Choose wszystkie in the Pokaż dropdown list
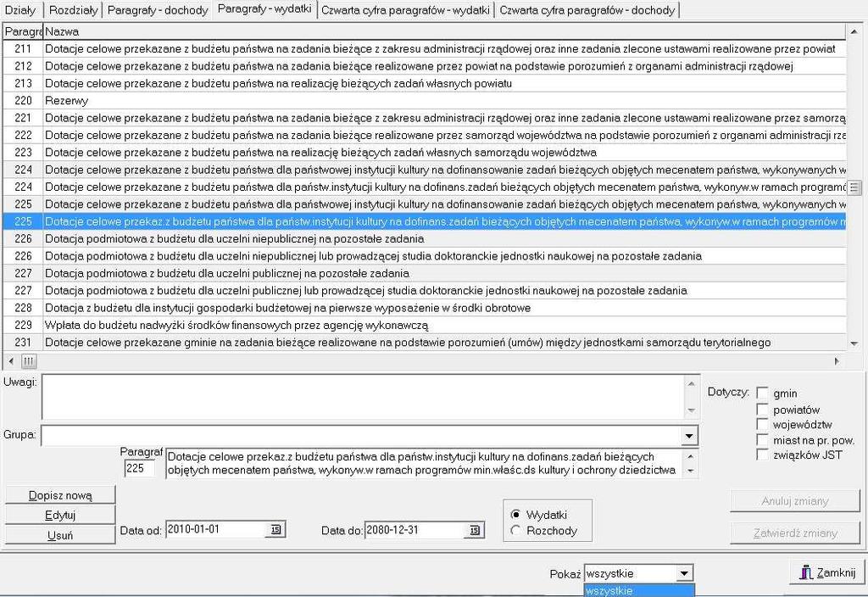 click(639, 590)
